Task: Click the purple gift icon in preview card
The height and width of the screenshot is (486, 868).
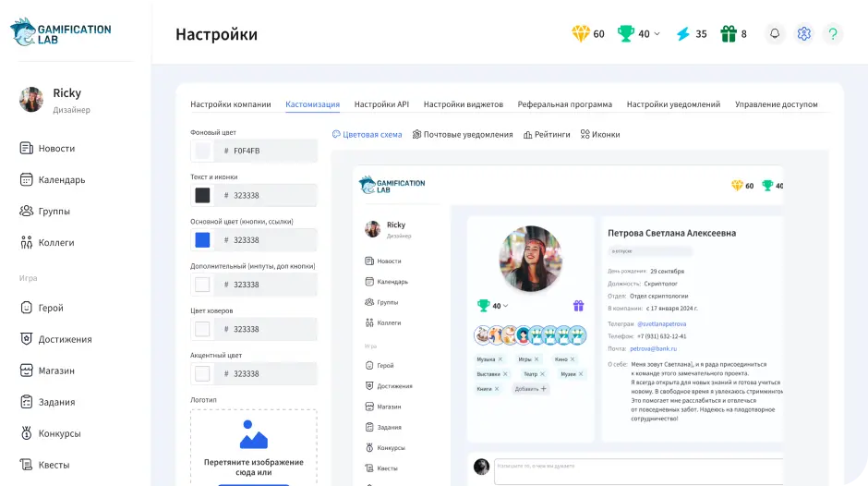Action: click(578, 305)
